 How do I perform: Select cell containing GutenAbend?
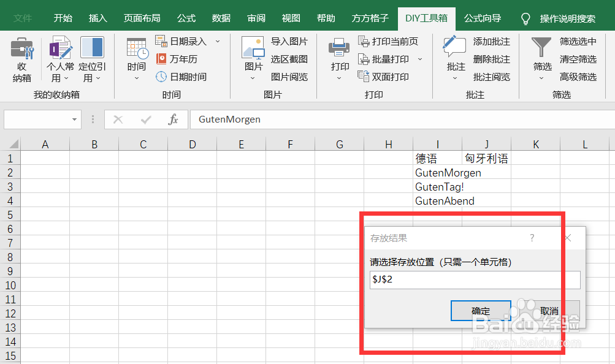coord(437,200)
